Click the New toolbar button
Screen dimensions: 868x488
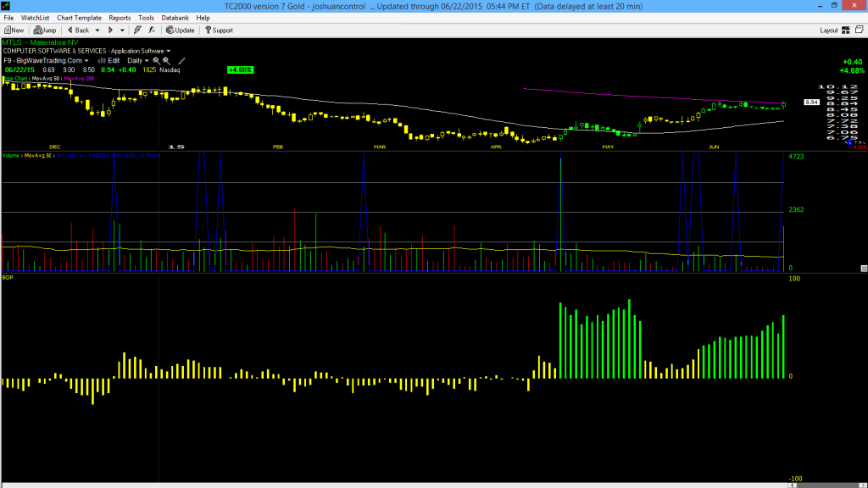pyautogui.click(x=14, y=30)
